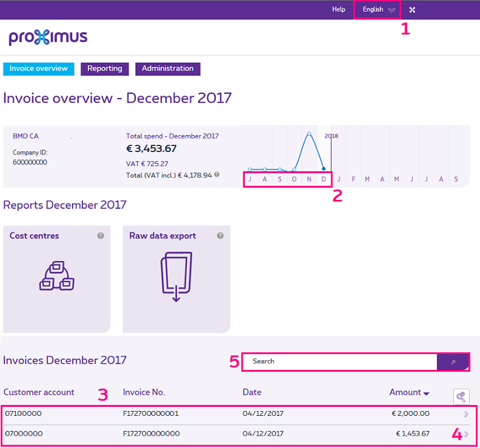
Task: Select November on the month timeline
Action: click(309, 179)
